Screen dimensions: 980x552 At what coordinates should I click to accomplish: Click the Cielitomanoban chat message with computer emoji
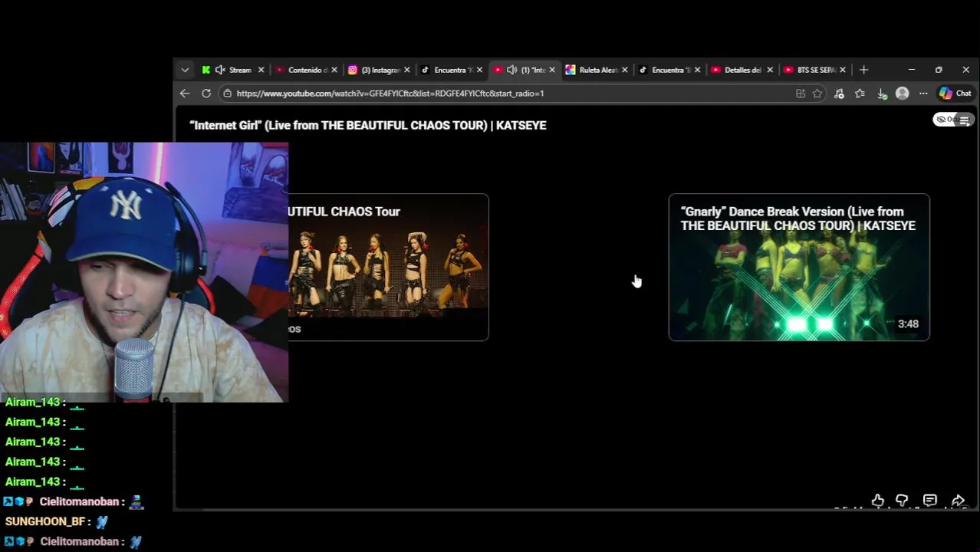(74, 501)
